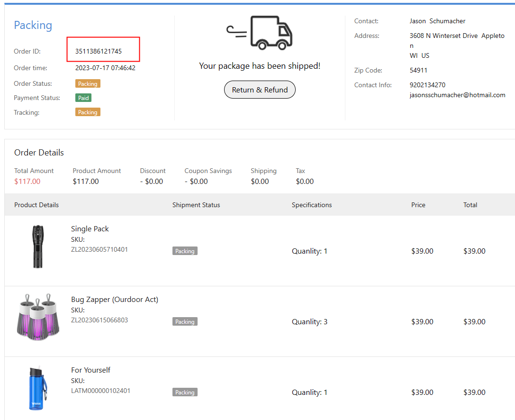Click the blue water bottle image
Image resolution: width=515 pixels, height=420 pixels.
37,388
